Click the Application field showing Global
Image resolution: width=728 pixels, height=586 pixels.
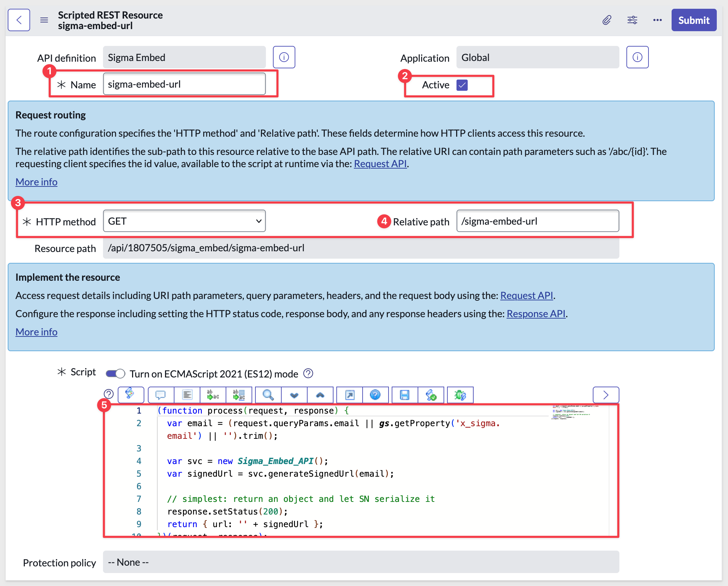pyautogui.click(x=538, y=57)
